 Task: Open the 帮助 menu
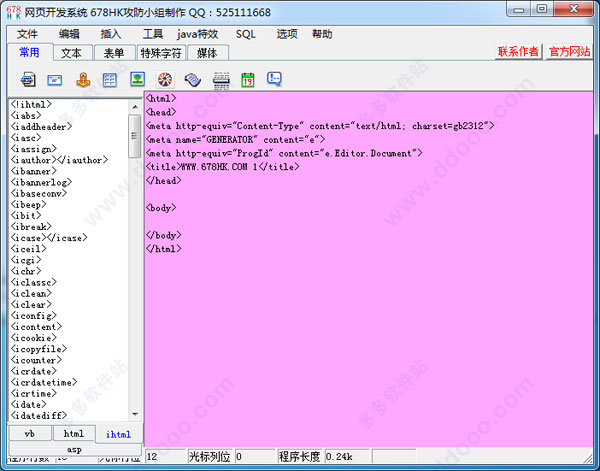click(x=322, y=34)
